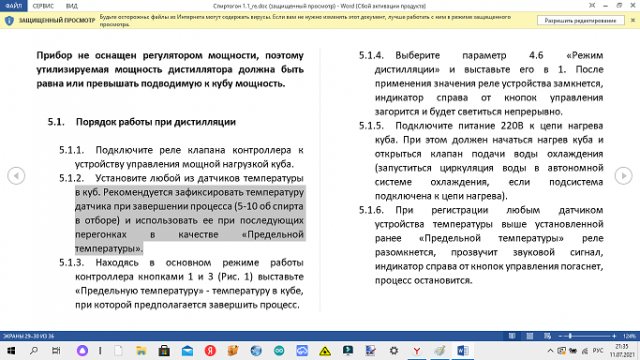Open Yandex red 'Я' taskbar icon
The image size is (640, 360).
pyautogui.click(x=210, y=351)
